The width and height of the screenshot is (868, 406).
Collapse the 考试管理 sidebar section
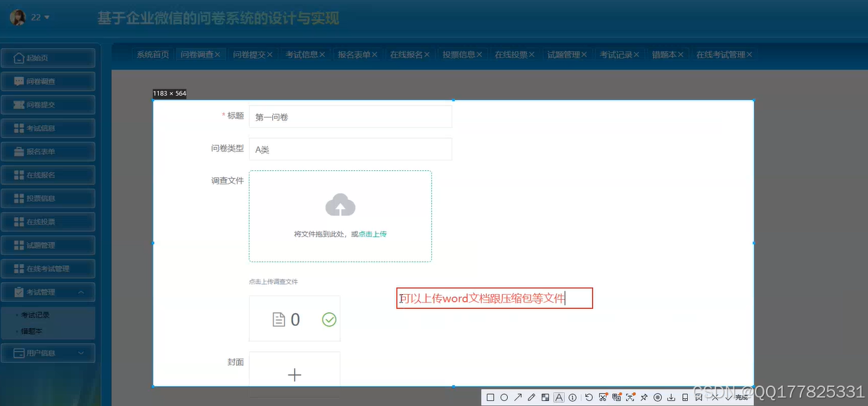click(x=48, y=291)
